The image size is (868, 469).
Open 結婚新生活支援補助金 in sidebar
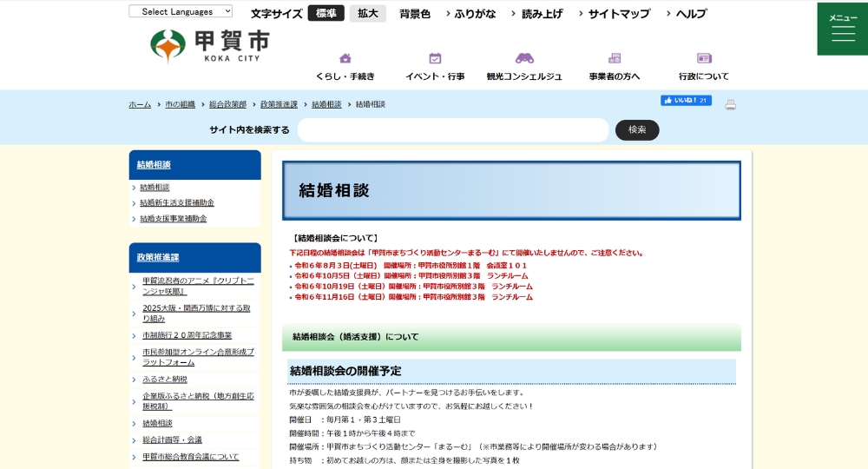(x=177, y=202)
